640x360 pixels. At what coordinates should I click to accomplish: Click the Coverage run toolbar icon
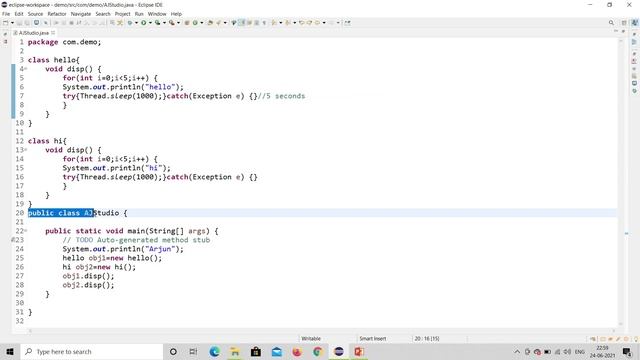(158, 23)
